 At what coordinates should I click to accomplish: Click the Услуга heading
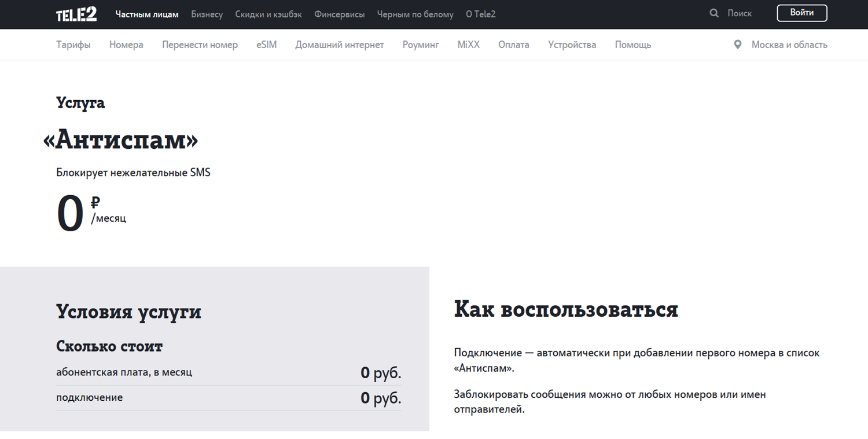pos(80,103)
